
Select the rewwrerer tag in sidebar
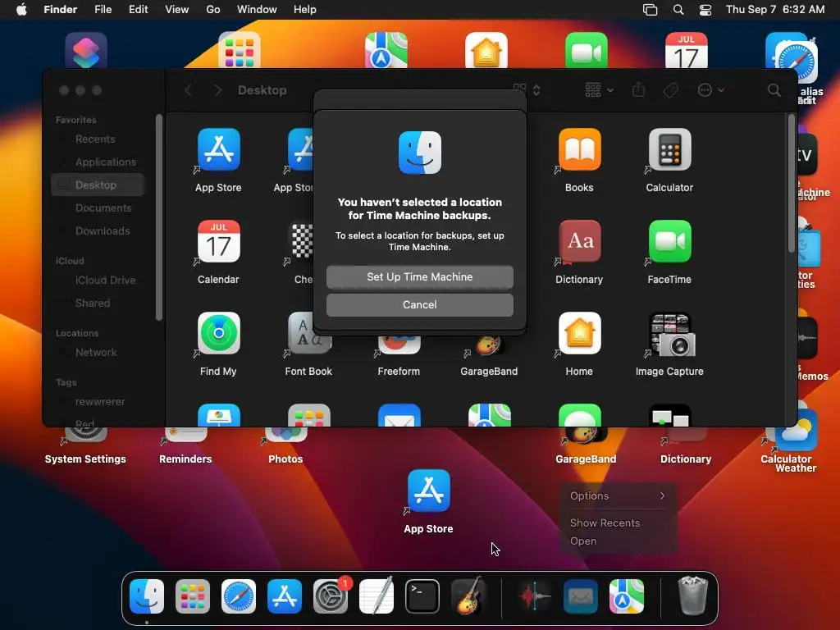click(x=99, y=402)
